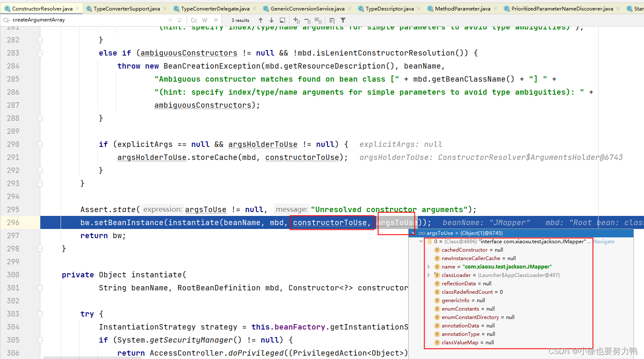Fold code block at line 301

point(40,288)
